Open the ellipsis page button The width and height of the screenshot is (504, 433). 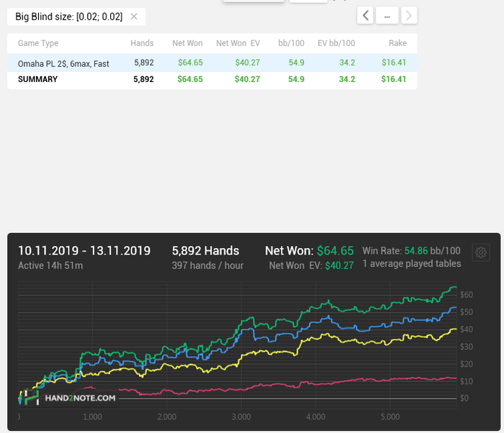(387, 15)
